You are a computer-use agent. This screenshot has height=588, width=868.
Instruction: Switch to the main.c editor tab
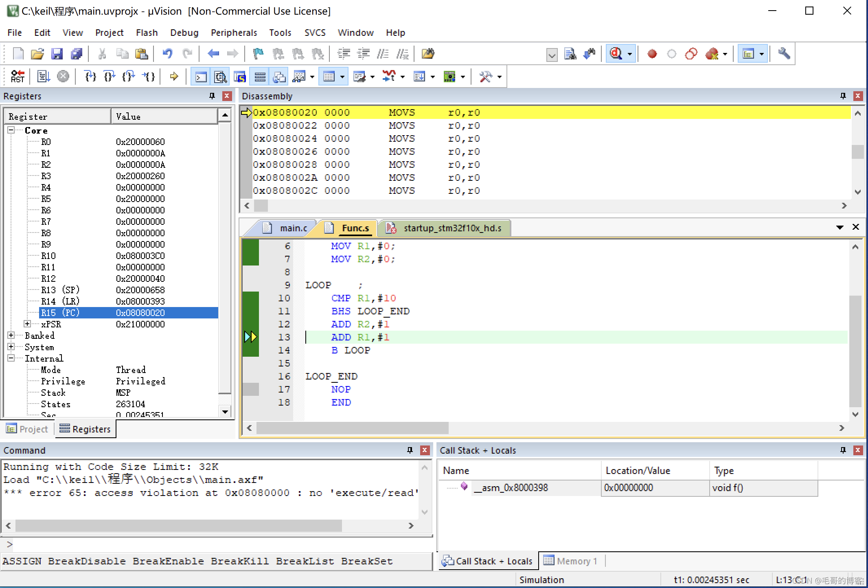point(292,228)
